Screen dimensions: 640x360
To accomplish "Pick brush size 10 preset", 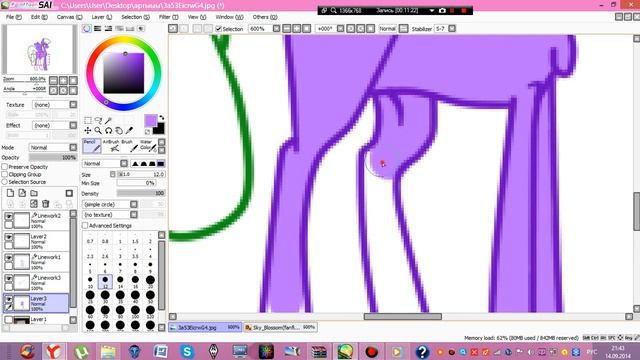I will 90,282.
